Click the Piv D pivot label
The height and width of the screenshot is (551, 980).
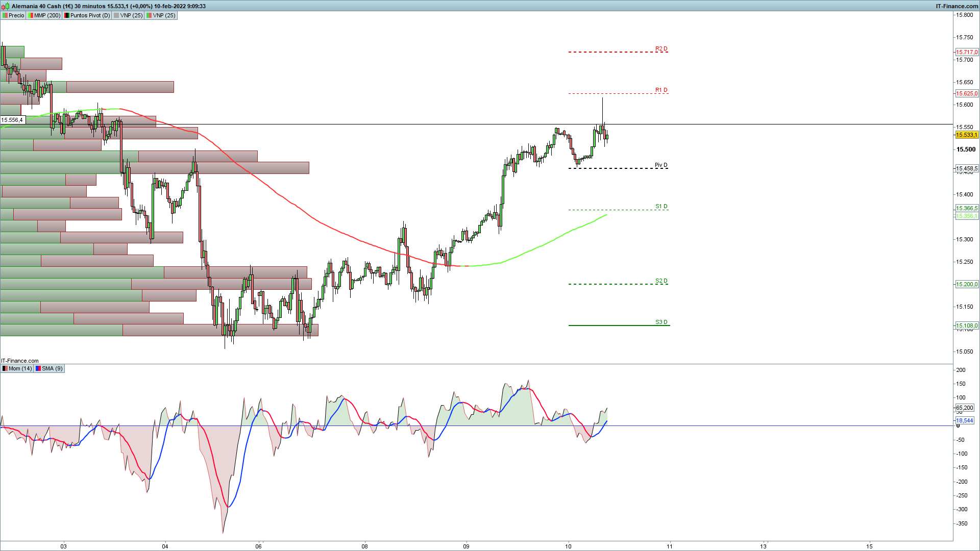[x=661, y=165]
